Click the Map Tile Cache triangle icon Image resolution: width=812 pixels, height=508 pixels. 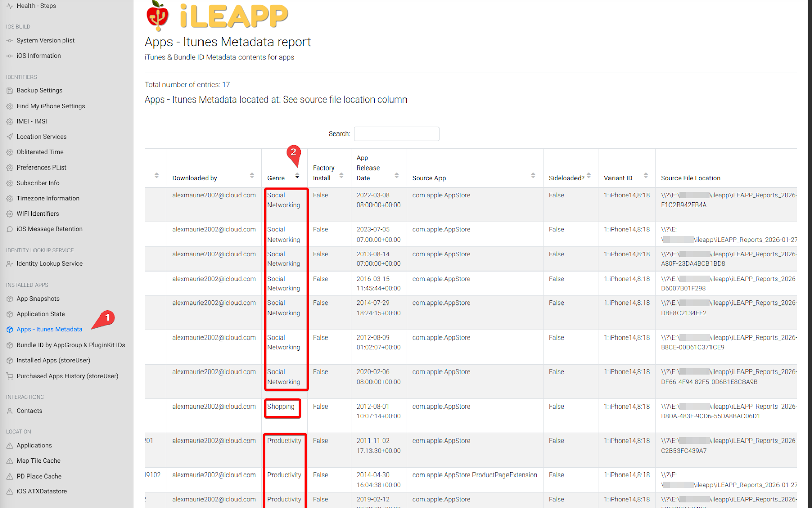pos(10,461)
